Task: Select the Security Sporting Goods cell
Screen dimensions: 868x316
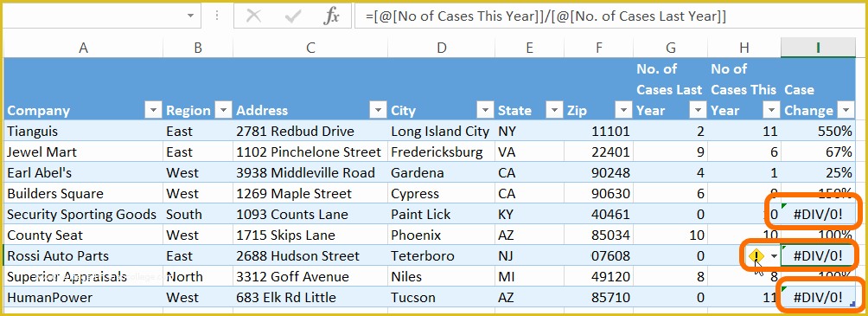Action: pos(83,214)
